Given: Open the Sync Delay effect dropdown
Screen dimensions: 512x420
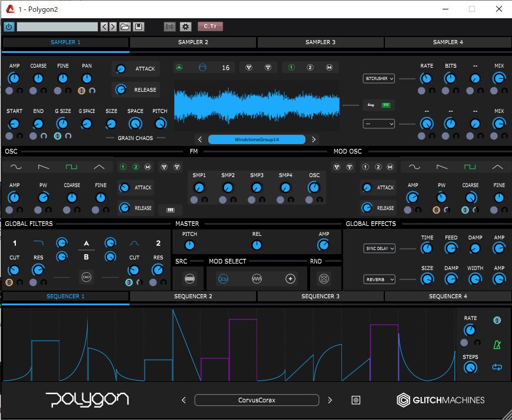Looking at the screenshot, I should point(379,248).
